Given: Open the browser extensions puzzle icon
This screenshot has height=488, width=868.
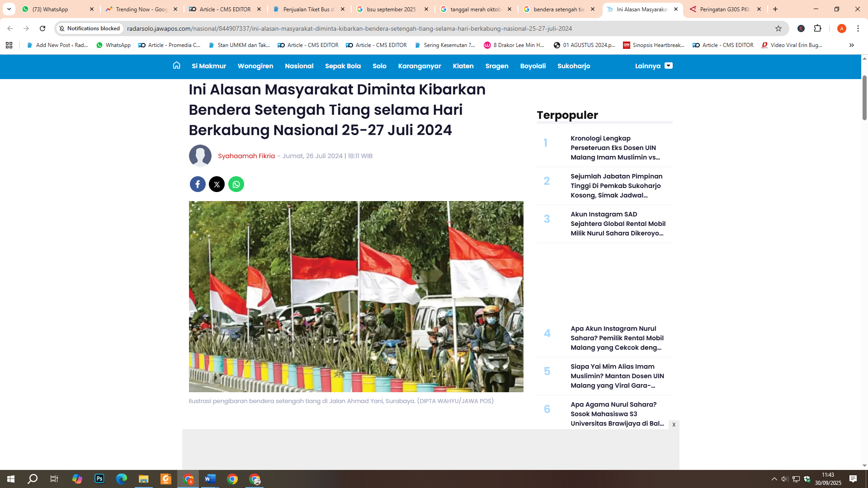Looking at the screenshot, I should coord(817,28).
